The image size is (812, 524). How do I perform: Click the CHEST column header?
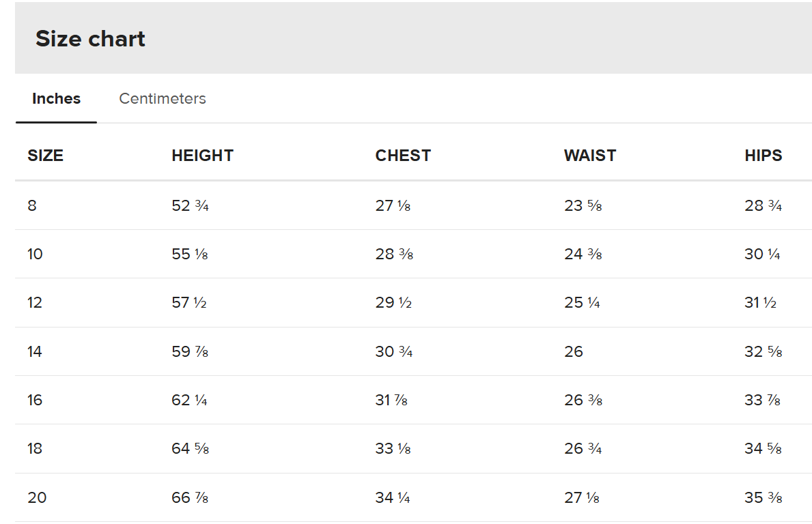(x=403, y=156)
